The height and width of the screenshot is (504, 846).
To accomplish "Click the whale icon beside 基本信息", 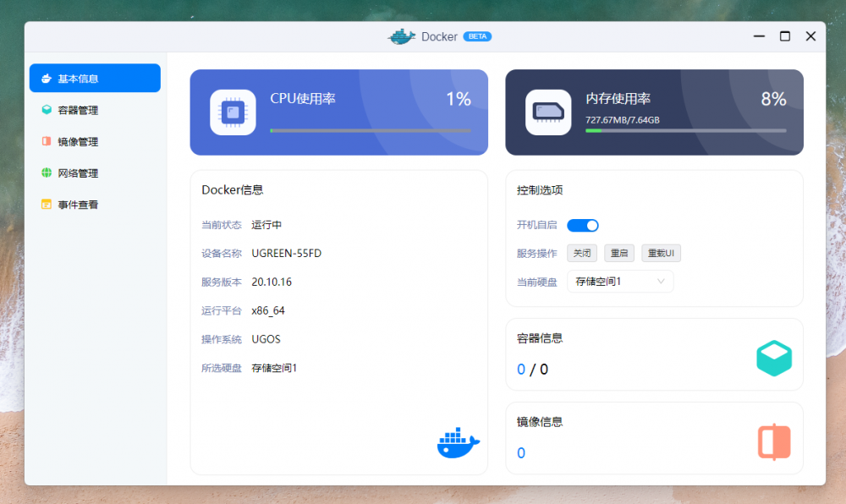I will click(47, 78).
